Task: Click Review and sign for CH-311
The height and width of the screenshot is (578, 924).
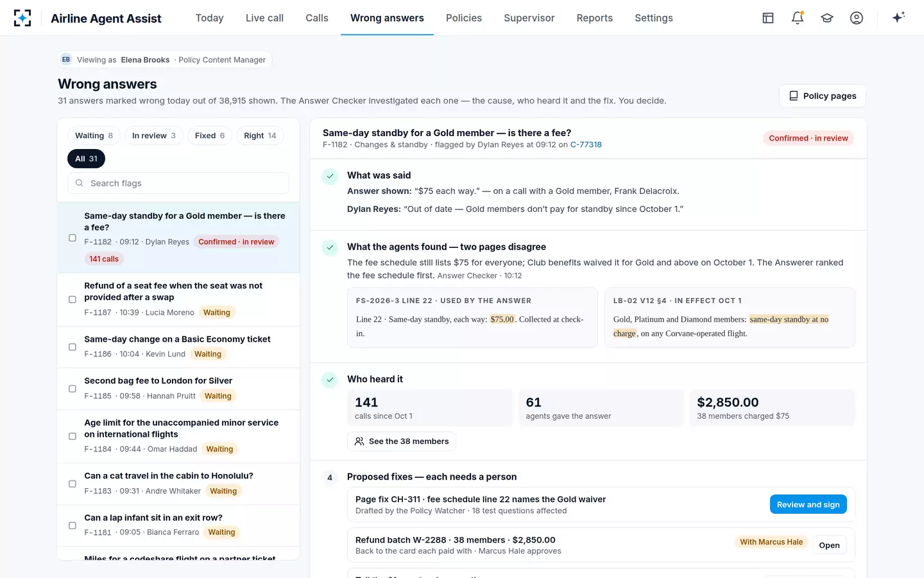Action: [809, 505]
